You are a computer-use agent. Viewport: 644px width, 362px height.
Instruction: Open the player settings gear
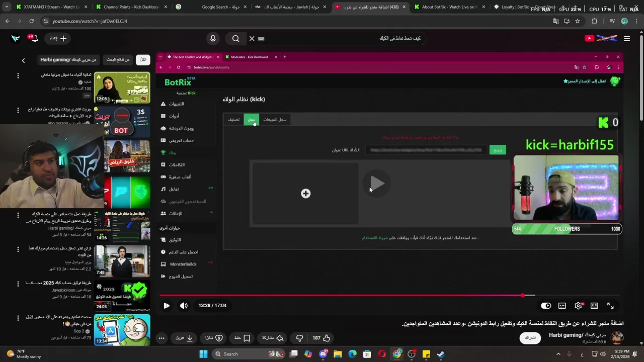tap(578, 305)
